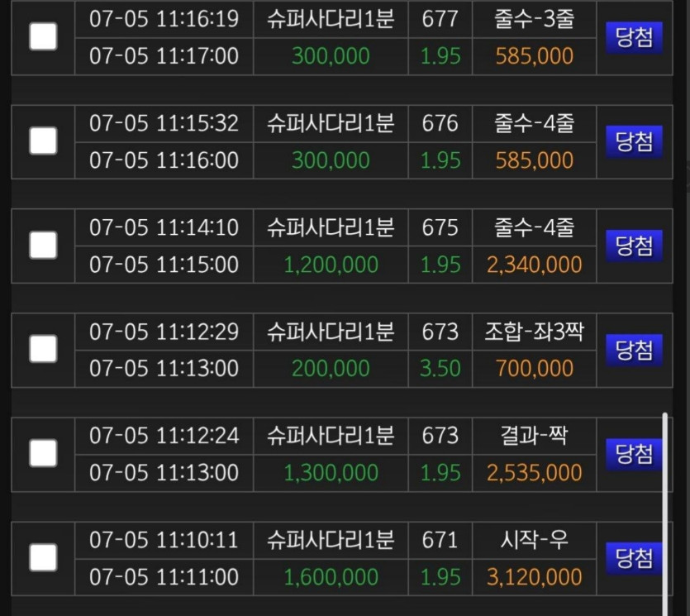
Task: Click 당첨 button beside 700,000 payout
Action: (x=634, y=350)
